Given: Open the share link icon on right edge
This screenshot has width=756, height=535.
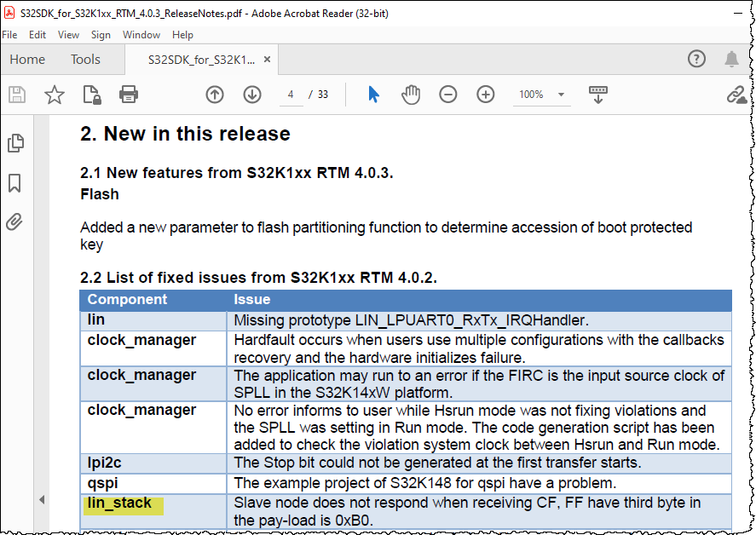Looking at the screenshot, I should (737, 95).
